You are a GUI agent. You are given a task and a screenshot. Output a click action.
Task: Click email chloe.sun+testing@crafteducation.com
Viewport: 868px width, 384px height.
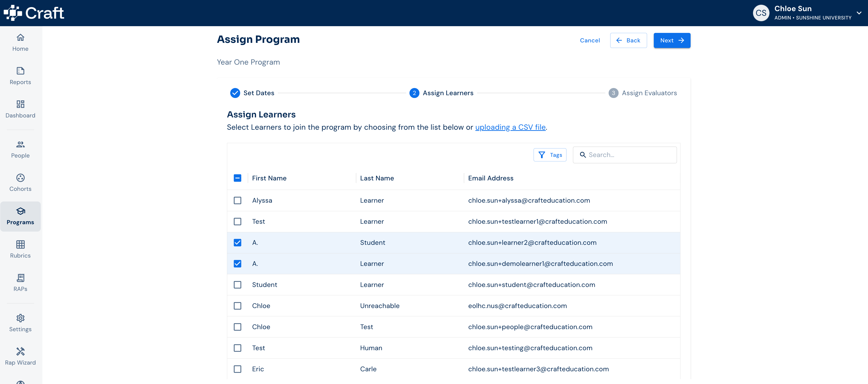point(530,348)
